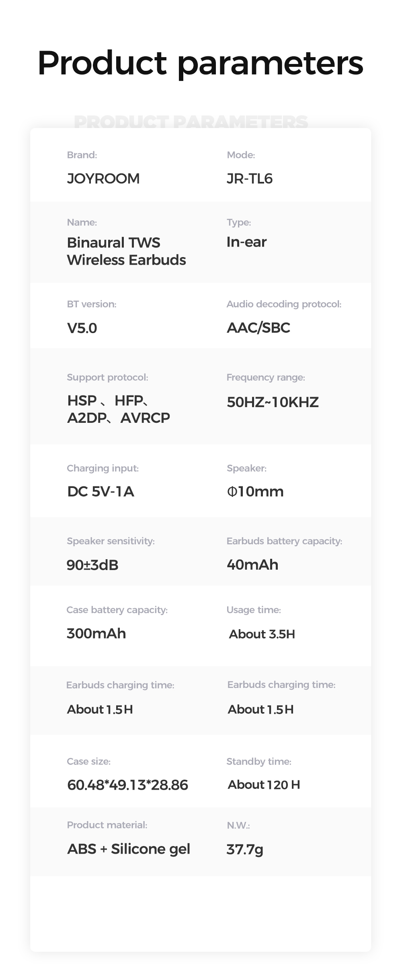Select the ABS + Silicone gel material
Image resolution: width=402 pixels, height=980 pixels.
point(129,849)
